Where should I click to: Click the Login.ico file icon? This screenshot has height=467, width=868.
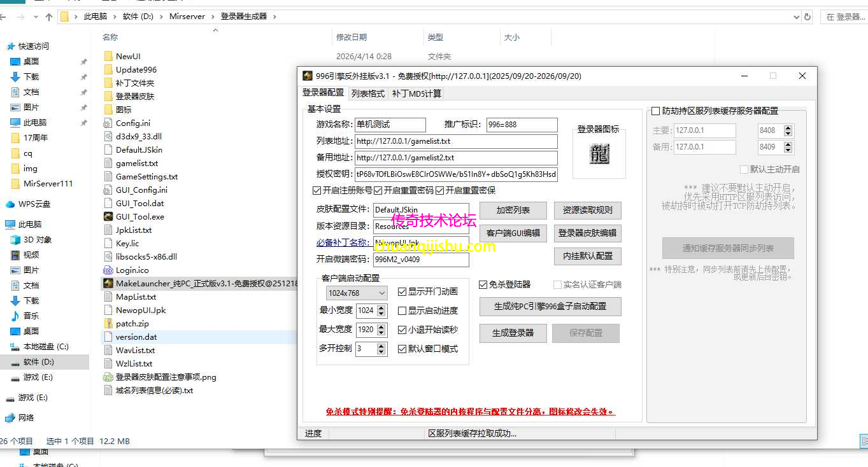107,270
